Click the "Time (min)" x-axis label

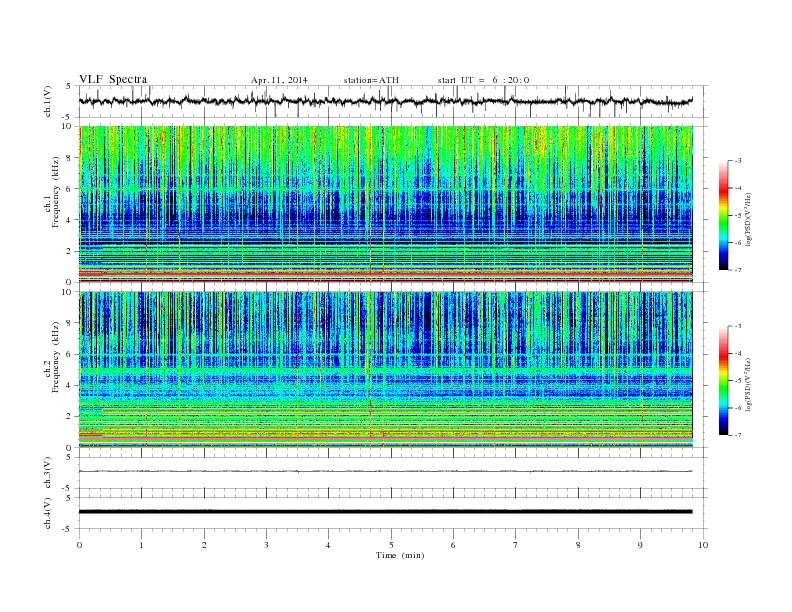(400, 555)
